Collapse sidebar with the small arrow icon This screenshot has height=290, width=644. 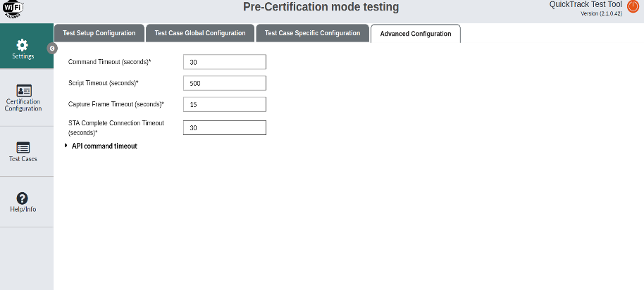pyautogui.click(x=51, y=48)
